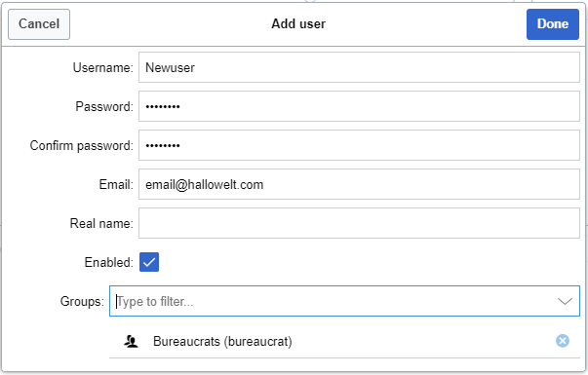Edit the Email field
Screen dimensions: 588x375
coord(359,184)
